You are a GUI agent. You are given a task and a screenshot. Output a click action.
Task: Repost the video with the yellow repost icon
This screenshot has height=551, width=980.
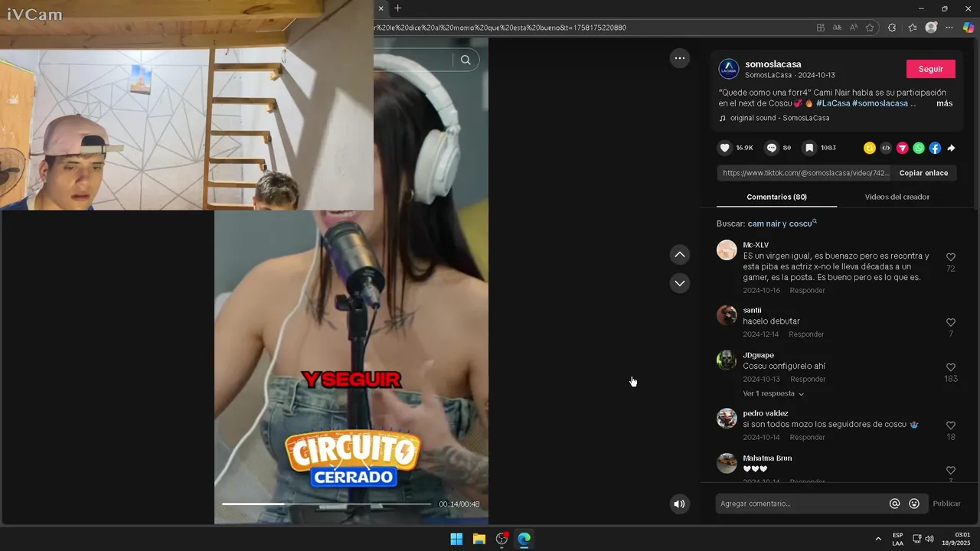coord(870,148)
